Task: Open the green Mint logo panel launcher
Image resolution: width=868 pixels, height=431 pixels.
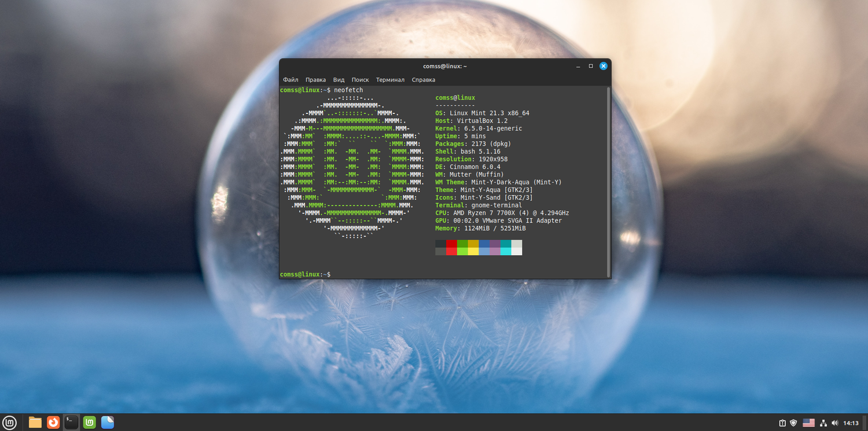Action: [x=89, y=422]
